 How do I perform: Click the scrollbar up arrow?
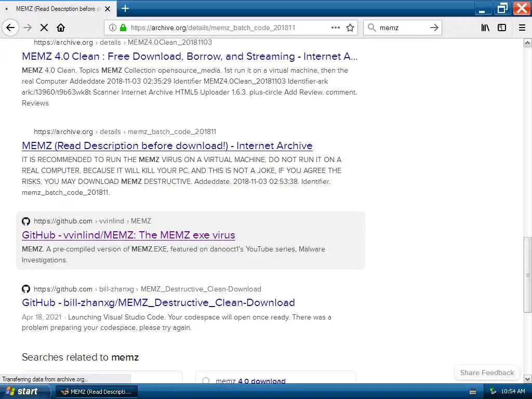click(527, 43)
